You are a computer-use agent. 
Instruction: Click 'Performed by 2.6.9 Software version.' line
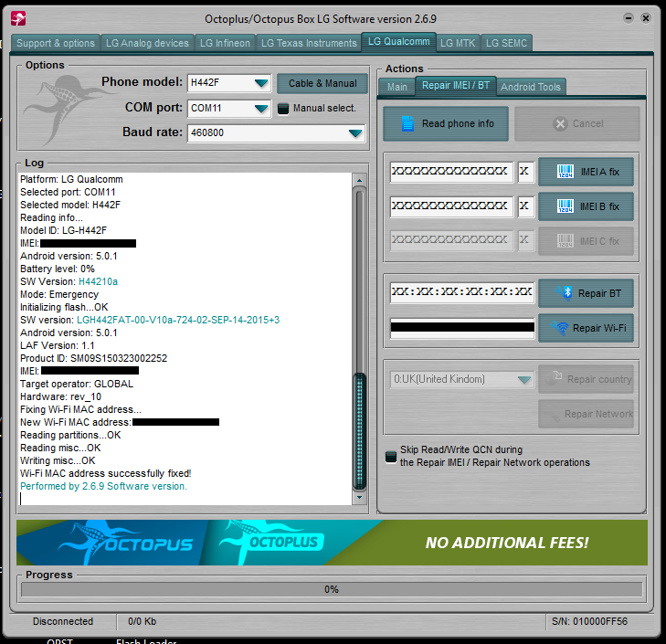point(103,486)
